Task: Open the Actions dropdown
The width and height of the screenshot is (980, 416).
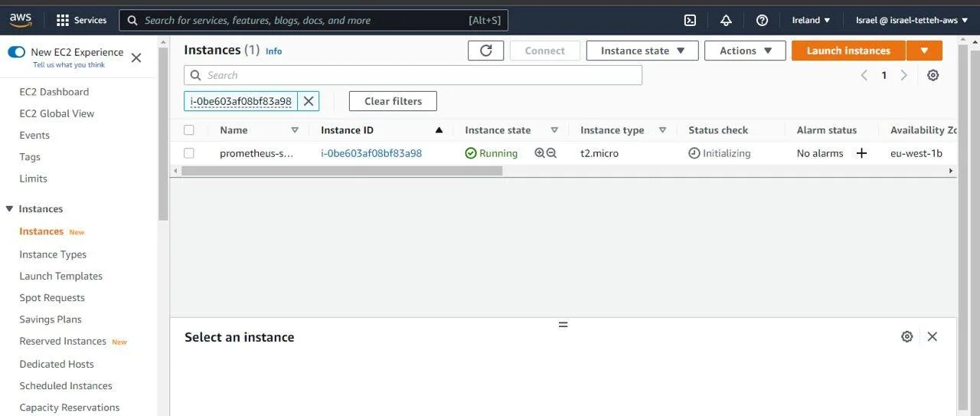Action: pyautogui.click(x=745, y=51)
